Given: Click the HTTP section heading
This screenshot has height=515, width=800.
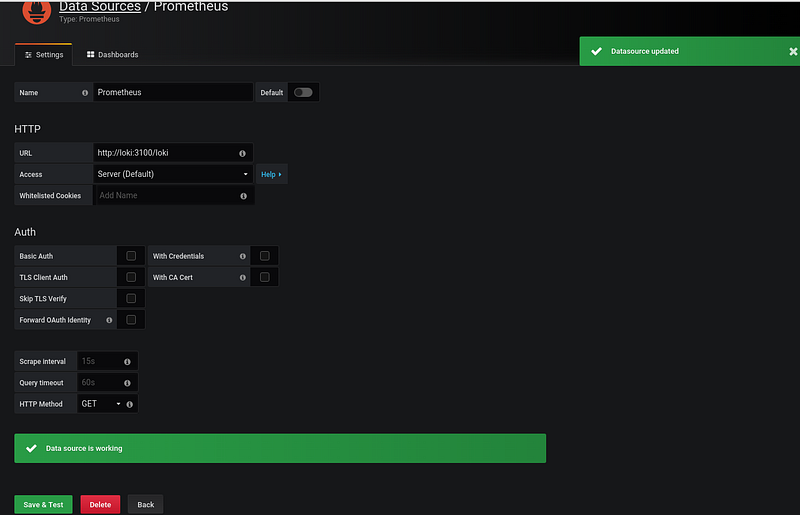Looking at the screenshot, I should click(28, 129).
